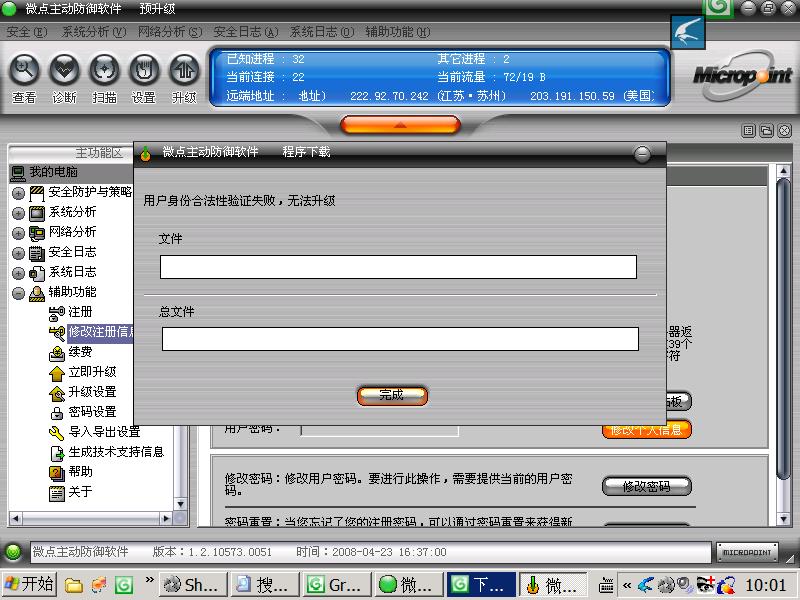The height and width of the screenshot is (600, 800).
Task: Switch to the 搜... taskbar window
Action: pyautogui.click(x=263, y=585)
